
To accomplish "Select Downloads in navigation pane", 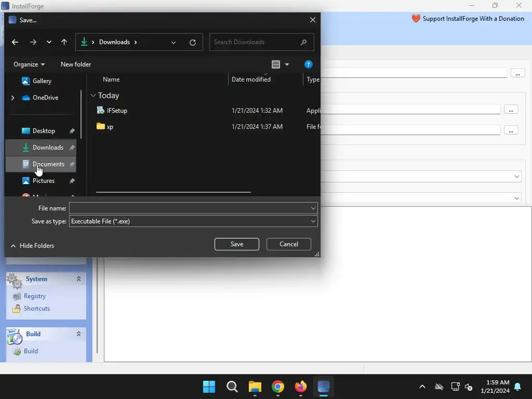I will coord(41,148).
